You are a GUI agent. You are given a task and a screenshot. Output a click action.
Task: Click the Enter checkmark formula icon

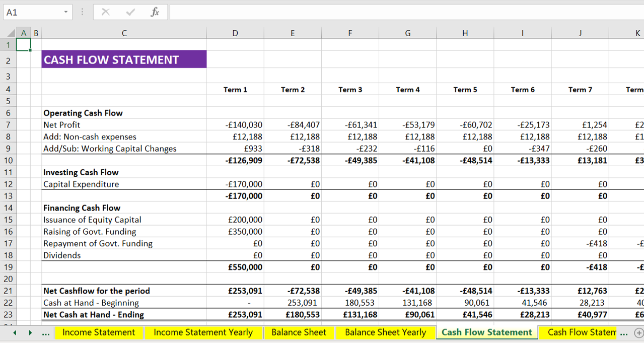(x=130, y=13)
